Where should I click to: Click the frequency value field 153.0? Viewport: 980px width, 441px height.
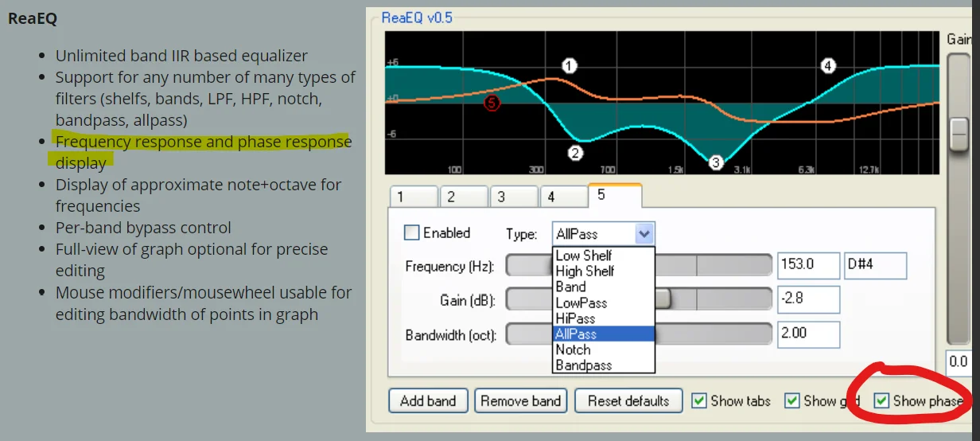(x=808, y=265)
